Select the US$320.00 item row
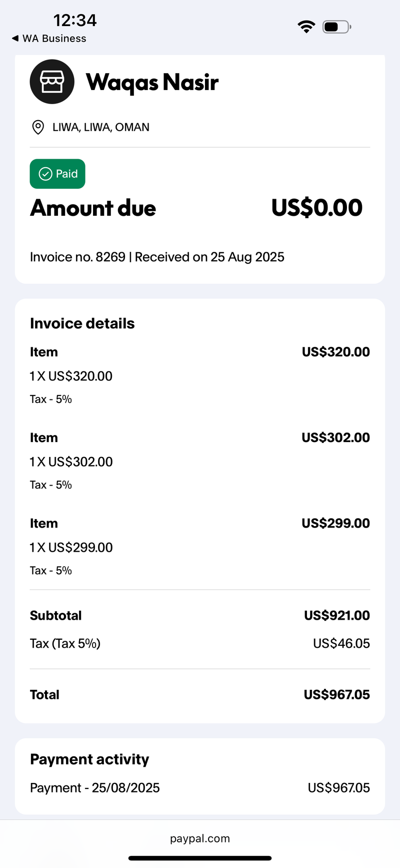 [200, 375]
